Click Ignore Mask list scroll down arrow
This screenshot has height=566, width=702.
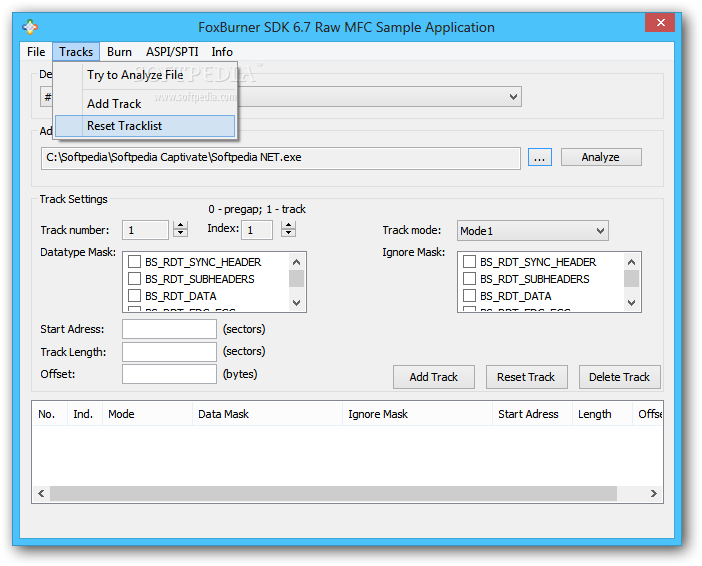coord(631,303)
